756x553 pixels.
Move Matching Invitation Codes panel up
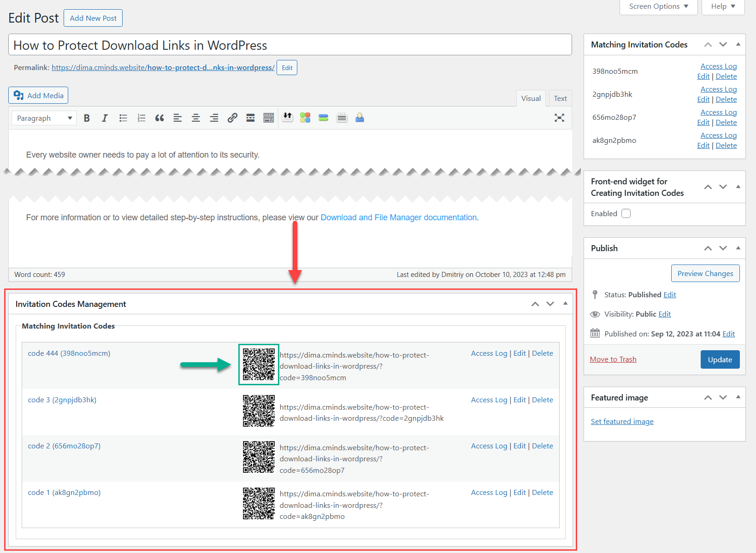pyautogui.click(x=708, y=45)
